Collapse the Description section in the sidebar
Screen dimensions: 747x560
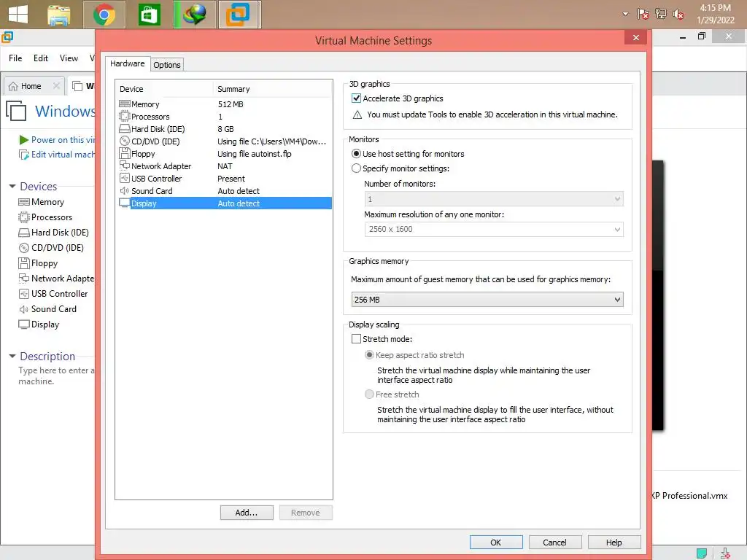pos(12,356)
